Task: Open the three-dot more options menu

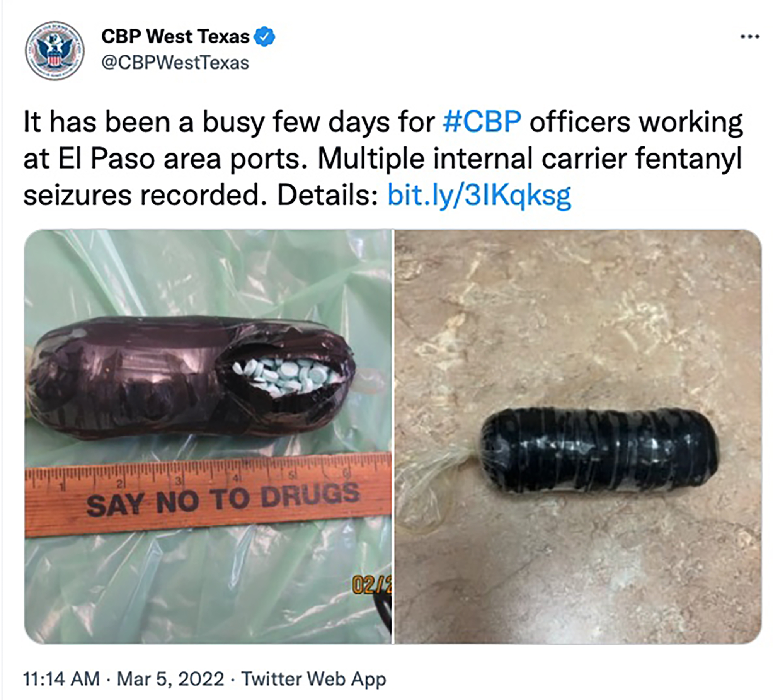Action: 750,37
